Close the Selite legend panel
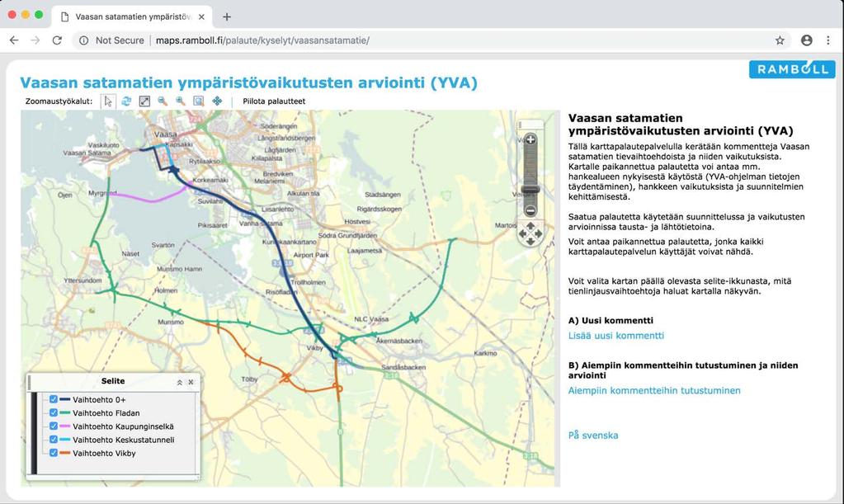844x504 pixels. pyautogui.click(x=191, y=382)
